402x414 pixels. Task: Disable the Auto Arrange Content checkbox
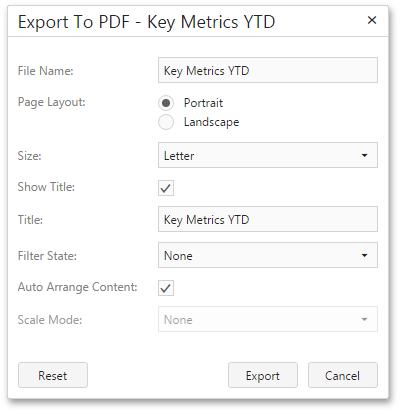click(166, 288)
